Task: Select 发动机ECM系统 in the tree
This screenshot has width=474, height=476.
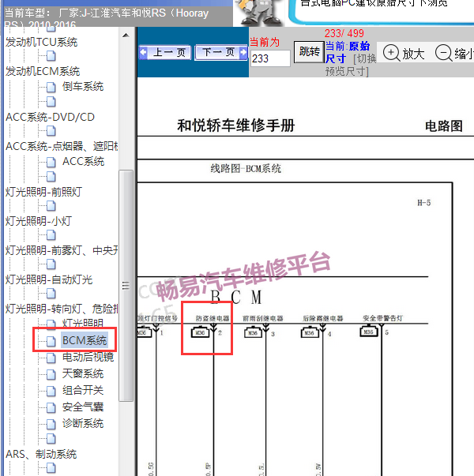Action: (43, 71)
